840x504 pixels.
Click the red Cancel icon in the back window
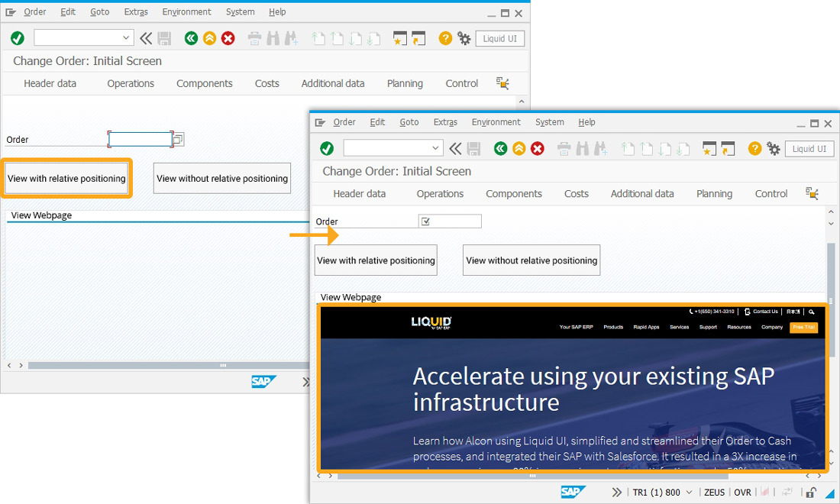(228, 38)
